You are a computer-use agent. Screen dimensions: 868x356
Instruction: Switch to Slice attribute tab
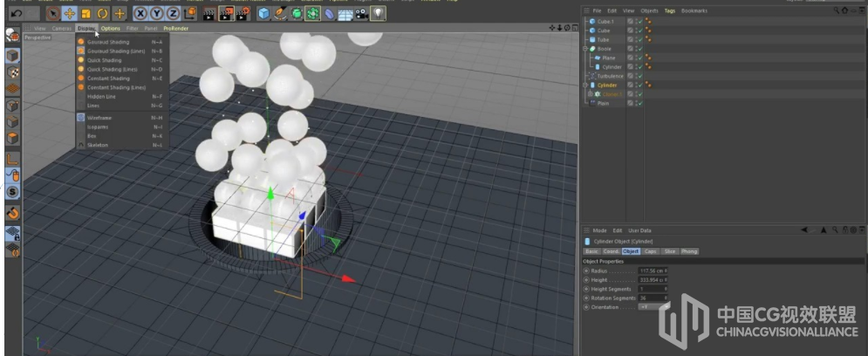point(670,251)
